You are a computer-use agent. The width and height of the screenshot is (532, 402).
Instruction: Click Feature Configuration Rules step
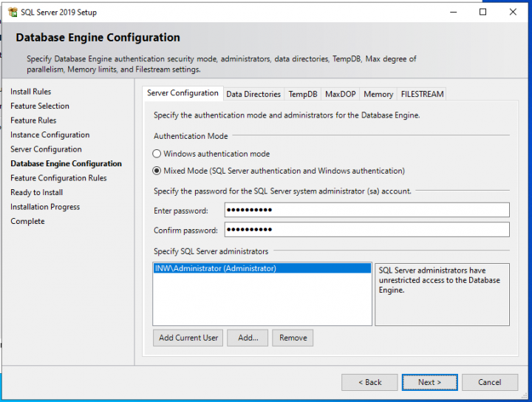[58, 178]
